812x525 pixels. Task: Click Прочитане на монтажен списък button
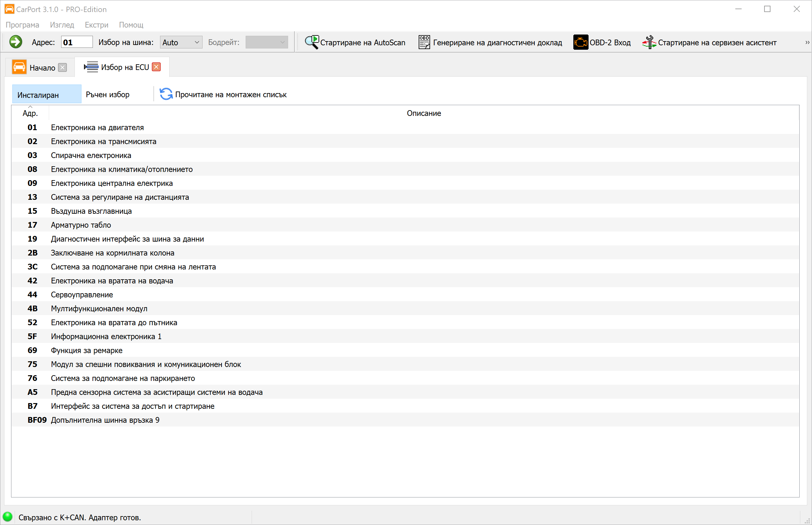(x=231, y=94)
